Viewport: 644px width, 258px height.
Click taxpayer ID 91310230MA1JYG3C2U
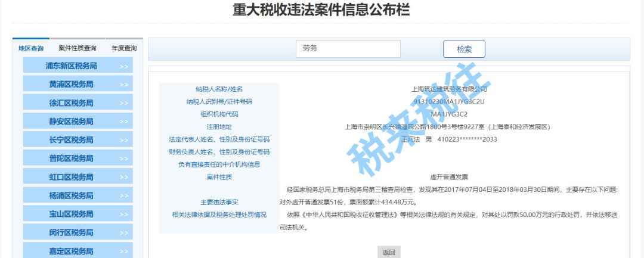pos(449,102)
